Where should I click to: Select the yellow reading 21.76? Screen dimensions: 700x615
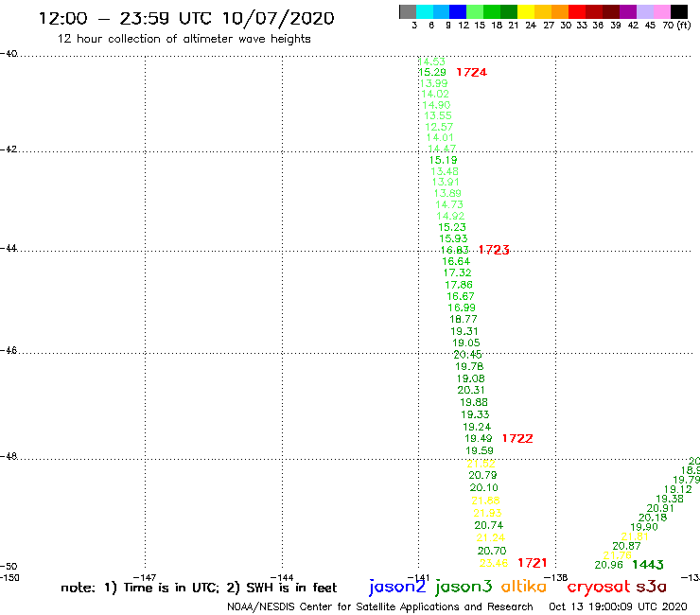pos(618,555)
